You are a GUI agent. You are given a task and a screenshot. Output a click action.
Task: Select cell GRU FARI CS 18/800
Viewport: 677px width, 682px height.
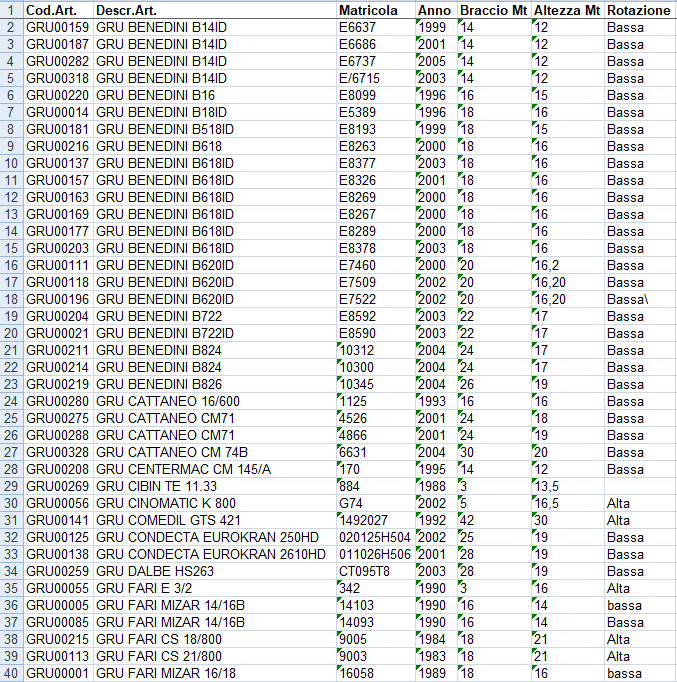pos(215,639)
